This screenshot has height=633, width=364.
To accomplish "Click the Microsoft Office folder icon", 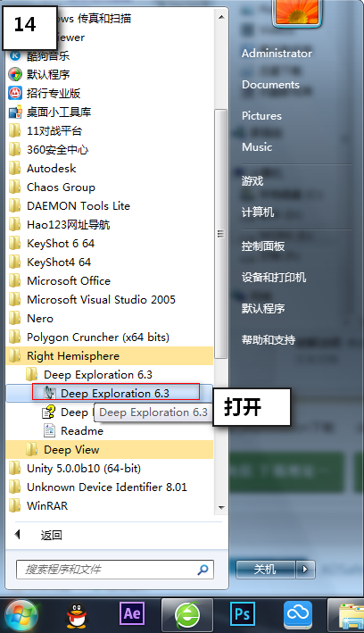I will 15,280.
